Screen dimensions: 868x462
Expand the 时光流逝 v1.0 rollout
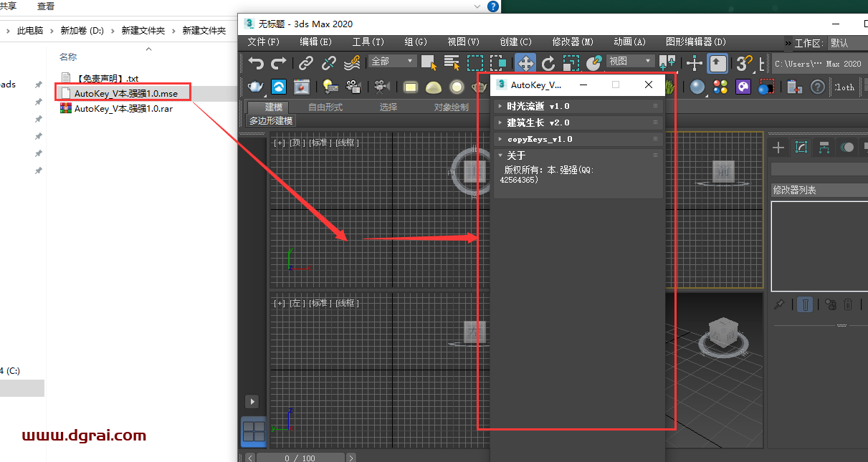[x=577, y=106]
